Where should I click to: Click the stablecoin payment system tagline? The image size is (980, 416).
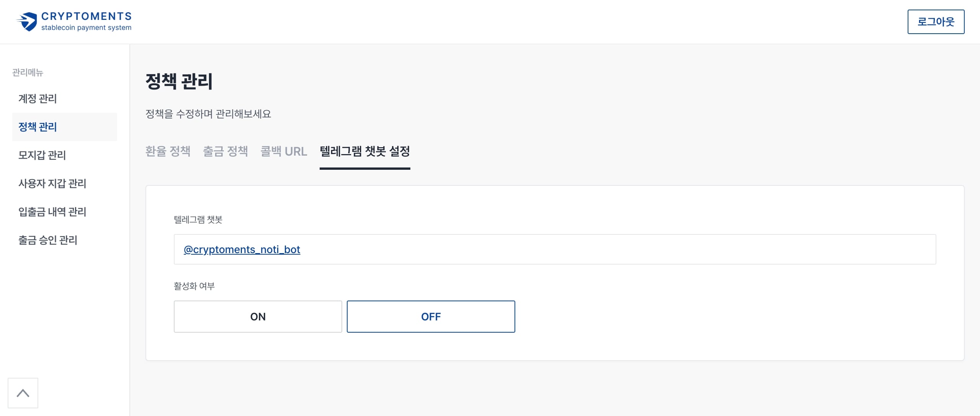tap(86, 28)
